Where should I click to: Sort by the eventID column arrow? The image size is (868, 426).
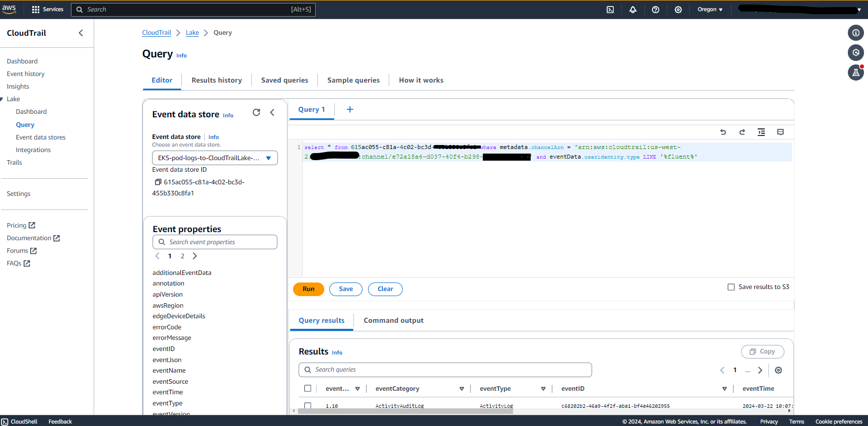click(x=725, y=389)
